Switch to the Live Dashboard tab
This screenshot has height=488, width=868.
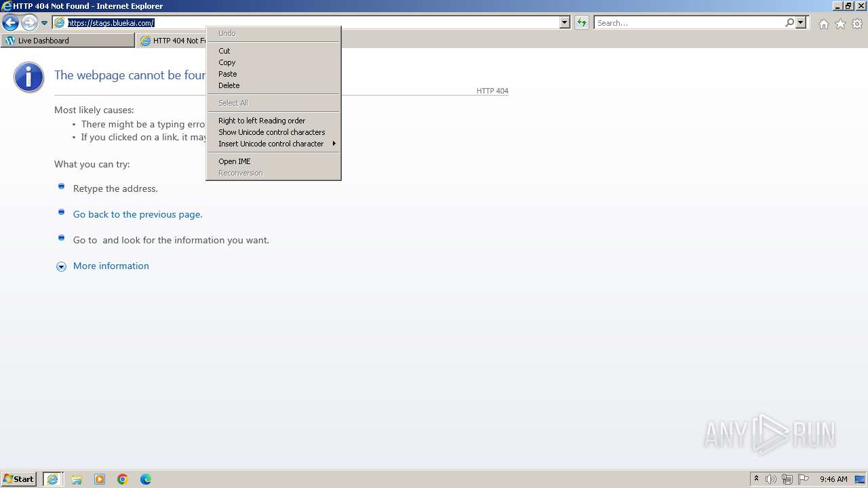pos(68,41)
